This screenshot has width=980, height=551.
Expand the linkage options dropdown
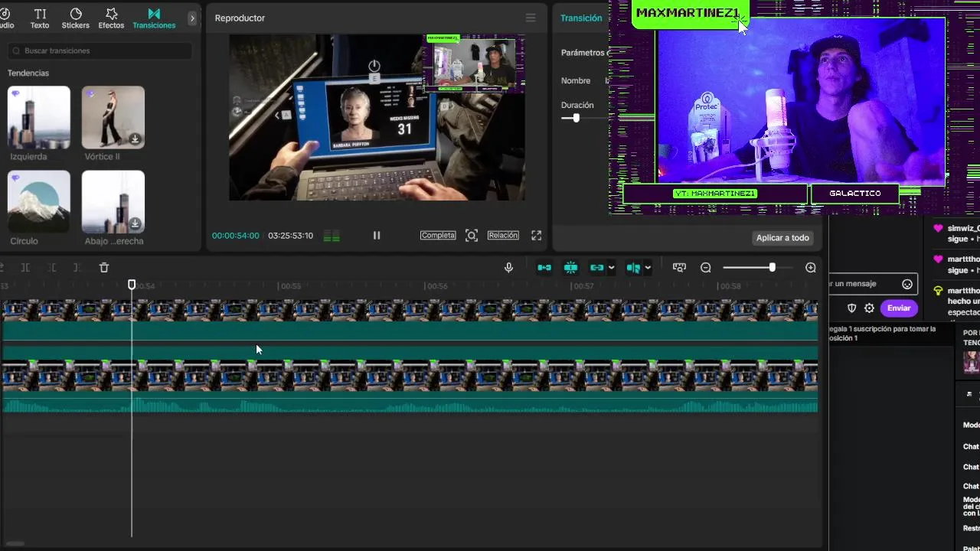pos(611,268)
